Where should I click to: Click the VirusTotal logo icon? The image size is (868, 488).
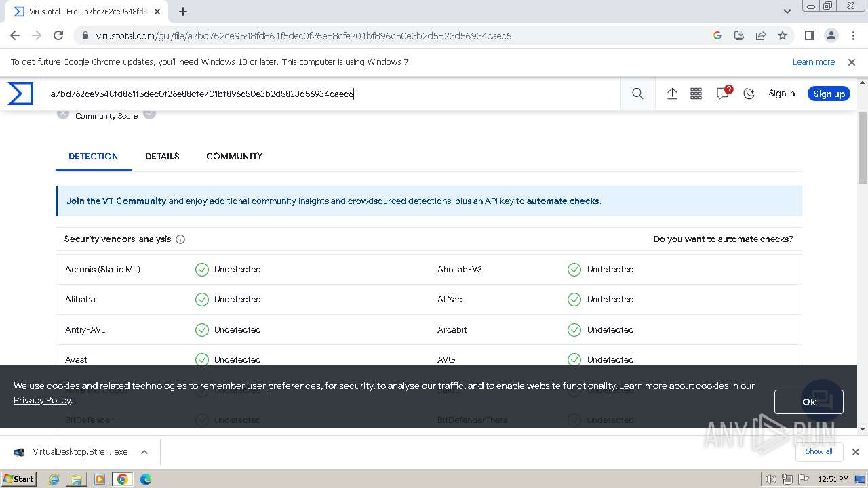tap(20, 94)
